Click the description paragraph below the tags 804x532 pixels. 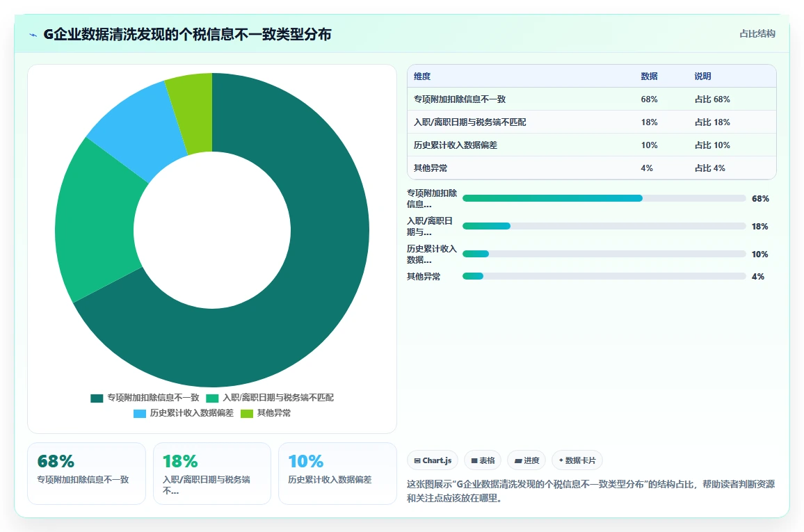(x=590, y=491)
